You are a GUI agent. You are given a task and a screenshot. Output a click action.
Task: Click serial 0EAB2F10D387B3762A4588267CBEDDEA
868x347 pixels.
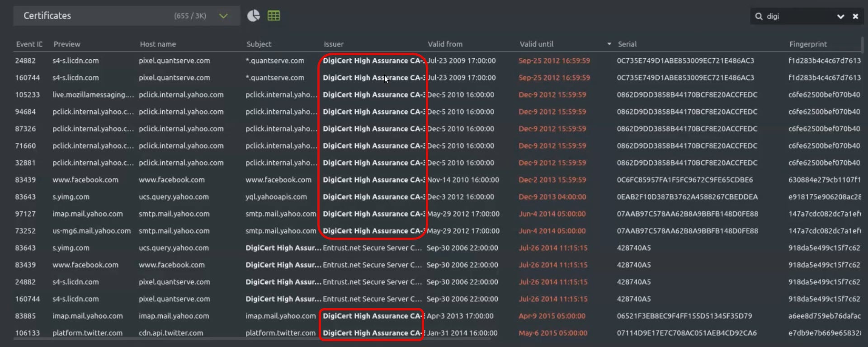(x=687, y=197)
